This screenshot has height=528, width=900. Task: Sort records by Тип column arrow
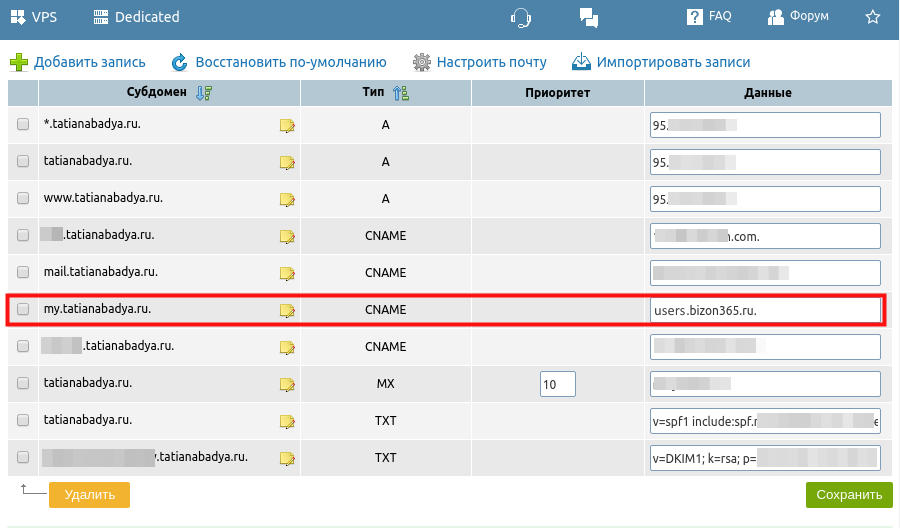pyautogui.click(x=401, y=93)
